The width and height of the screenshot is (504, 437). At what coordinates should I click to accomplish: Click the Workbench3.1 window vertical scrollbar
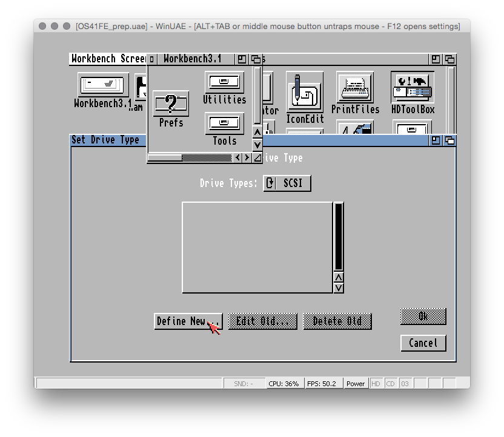pyautogui.click(x=257, y=96)
